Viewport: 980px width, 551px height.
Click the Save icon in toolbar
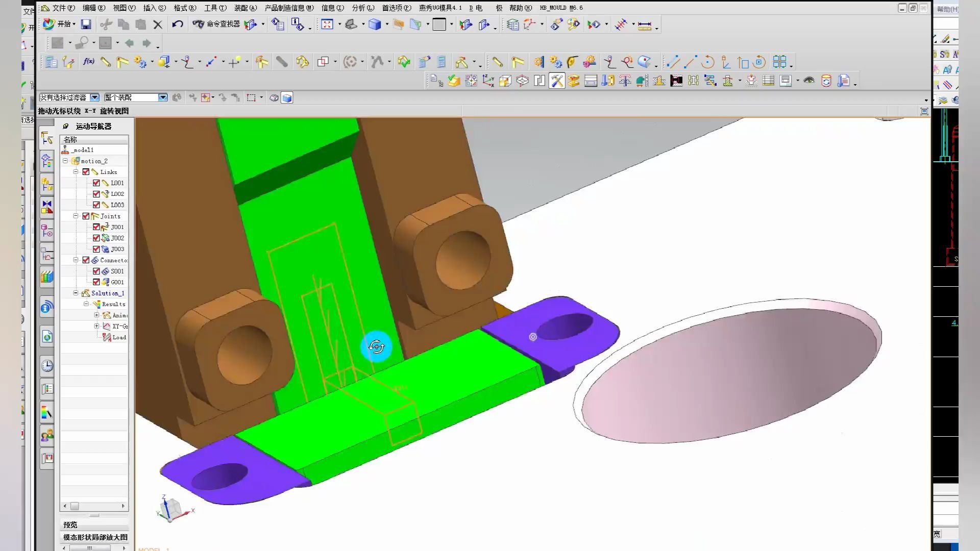tap(86, 24)
